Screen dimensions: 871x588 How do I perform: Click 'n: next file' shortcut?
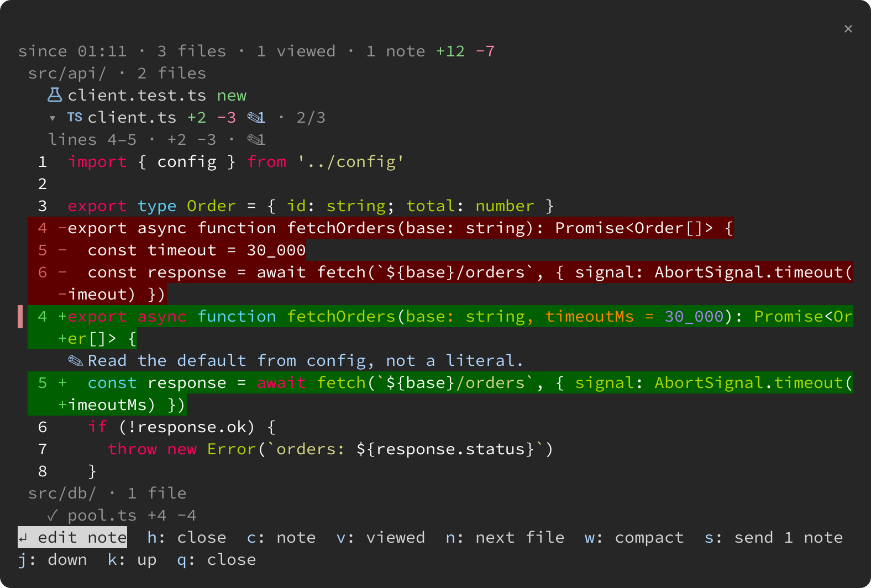click(x=505, y=537)
